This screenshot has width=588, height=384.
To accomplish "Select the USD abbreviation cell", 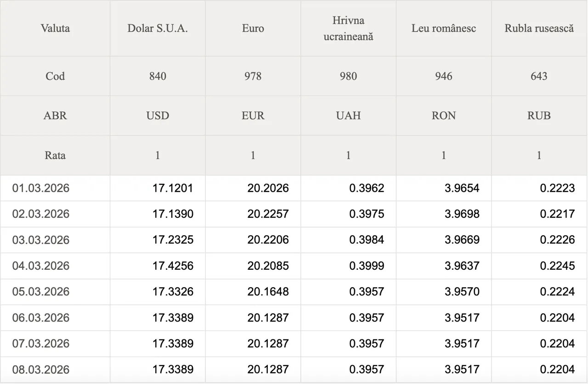I will click(x=158, y=116).
